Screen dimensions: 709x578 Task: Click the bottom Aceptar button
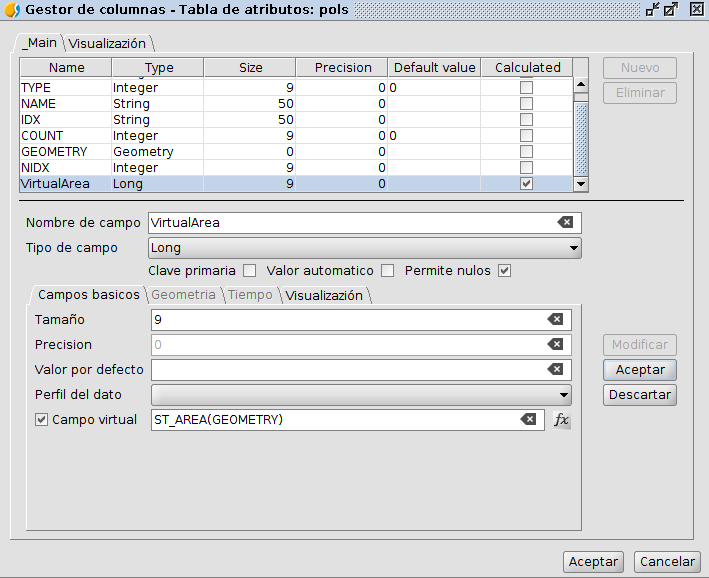point(593,562)
